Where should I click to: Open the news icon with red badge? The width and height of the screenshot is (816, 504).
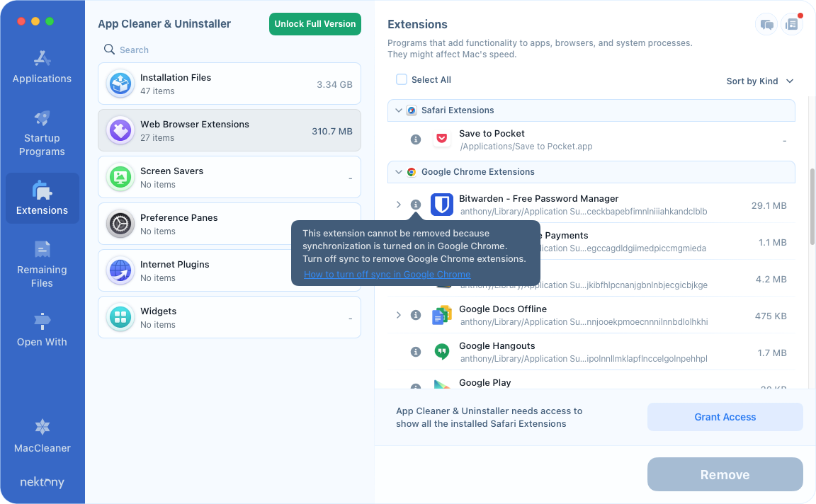(791, 25)
